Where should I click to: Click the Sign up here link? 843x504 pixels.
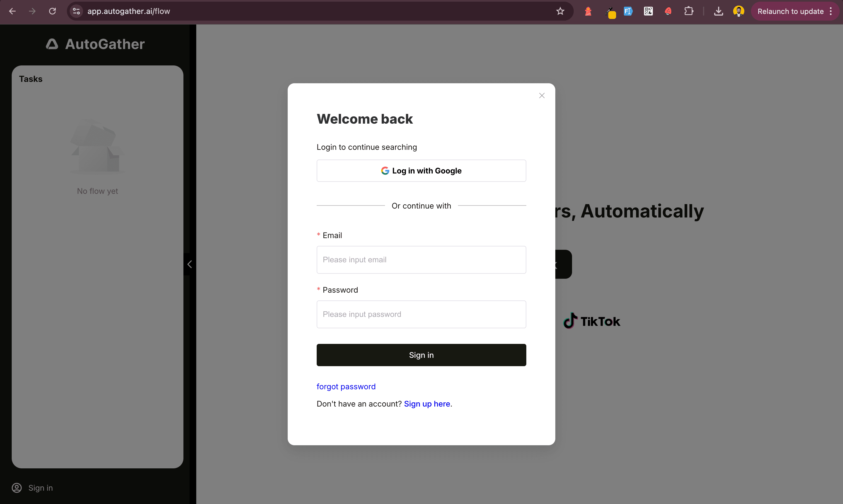click(x=427, y=404)
